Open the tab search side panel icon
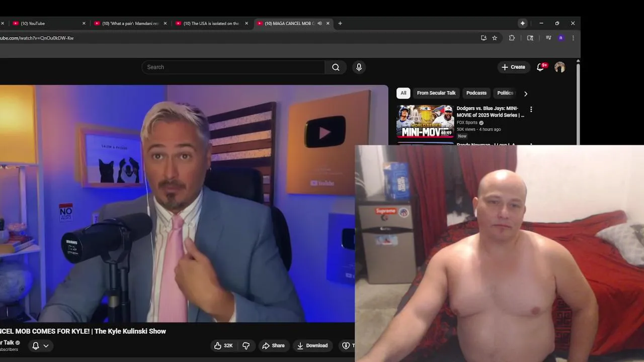644x362 pixels. pyautogui.click(x=530, y=38)
